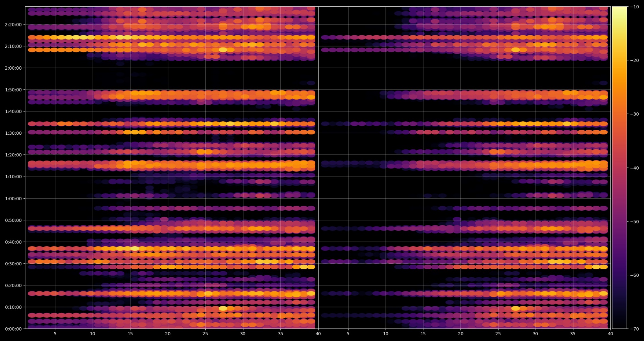Click x-axis label 35 under right heatmap
The height and width of the screenshot is (341, 644).
tap(573, 334)
